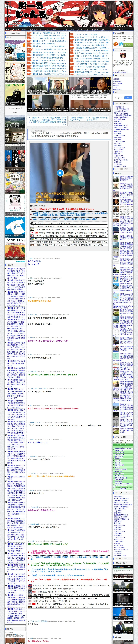Open the 5ch.net nav item
The image size is (138, 644).
(x=112, y=30)
